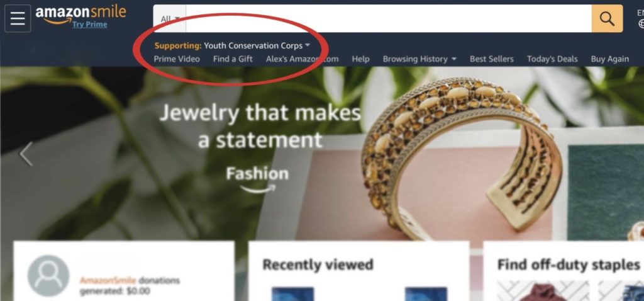This screenshot has height=301, width=644.
Task: Expand the Browsing History dropdown
Action: click(x=419, y=59)
